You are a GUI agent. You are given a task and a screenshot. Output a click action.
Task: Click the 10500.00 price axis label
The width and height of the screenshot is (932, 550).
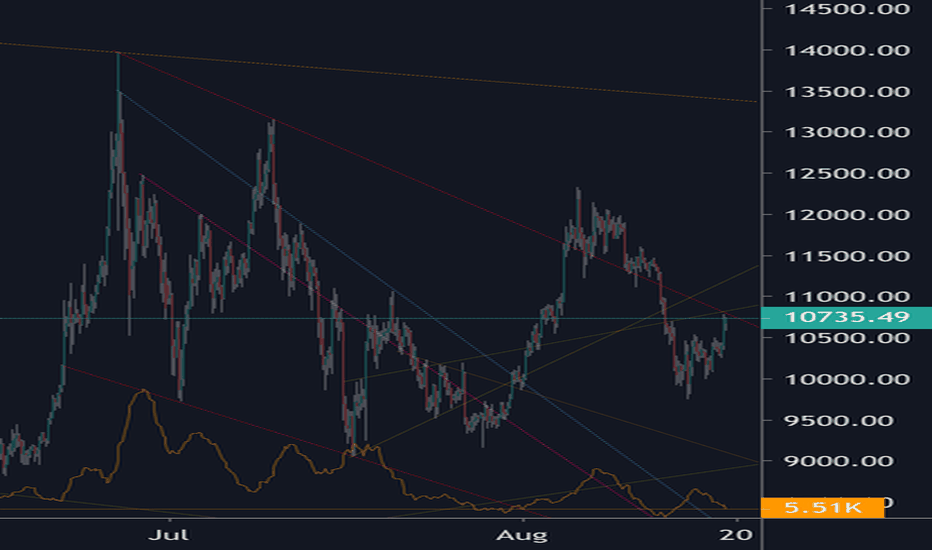coord(847,338)
